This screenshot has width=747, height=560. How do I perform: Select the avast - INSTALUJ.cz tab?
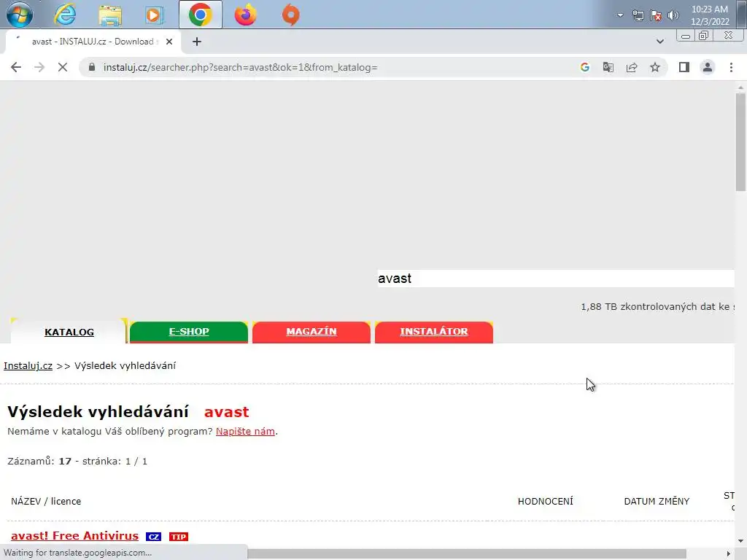pyautogui.click(x=93, y=42)
